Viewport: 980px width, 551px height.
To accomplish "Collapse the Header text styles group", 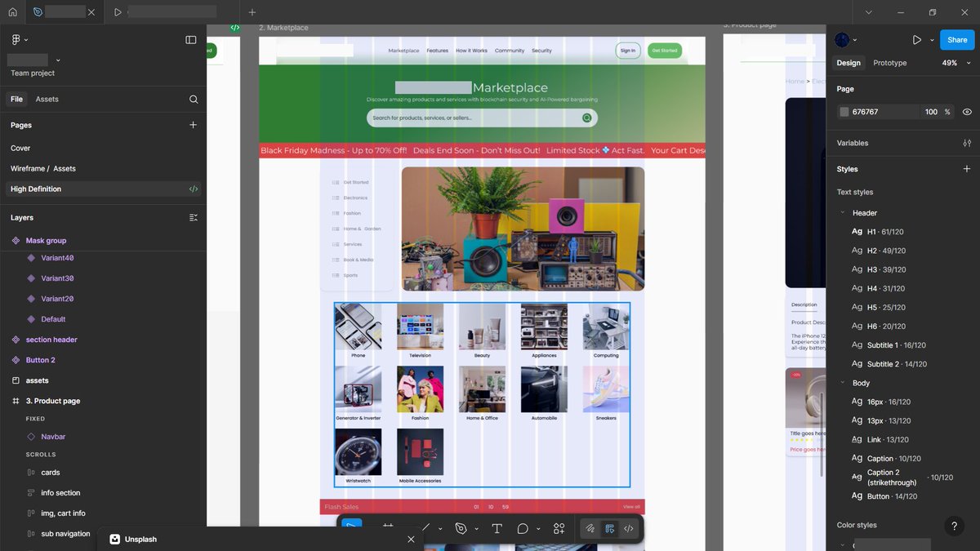I will (x=843, y=213).
